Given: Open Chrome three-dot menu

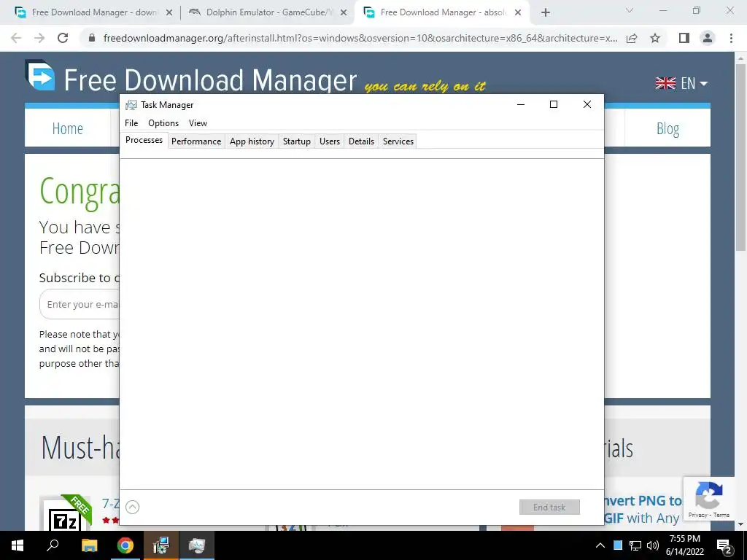Looking at the screenshot, I should coord(731,38).
